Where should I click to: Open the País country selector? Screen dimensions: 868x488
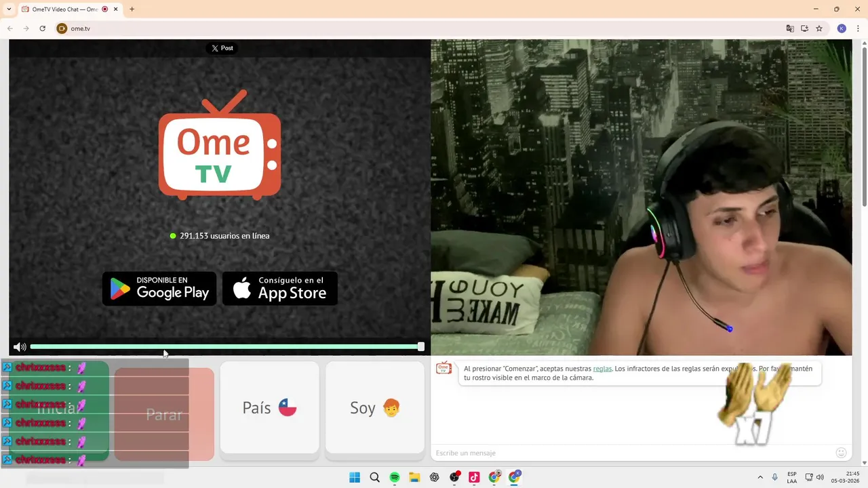coord(270,407)
